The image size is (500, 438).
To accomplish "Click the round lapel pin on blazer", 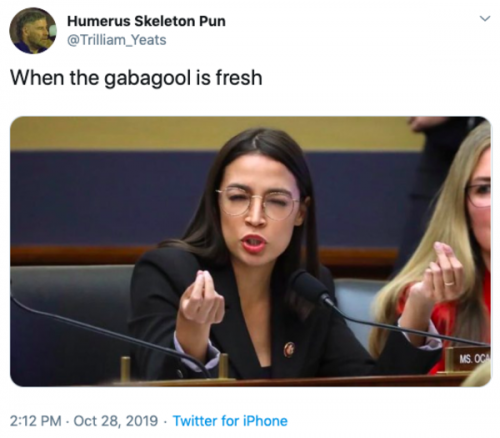I will click(x=289, y=349).
